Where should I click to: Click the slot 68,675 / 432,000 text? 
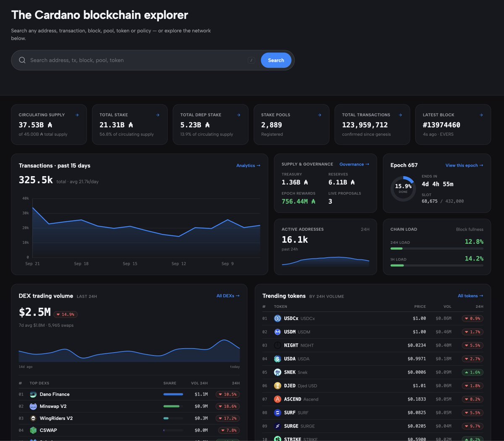point(443,201)
